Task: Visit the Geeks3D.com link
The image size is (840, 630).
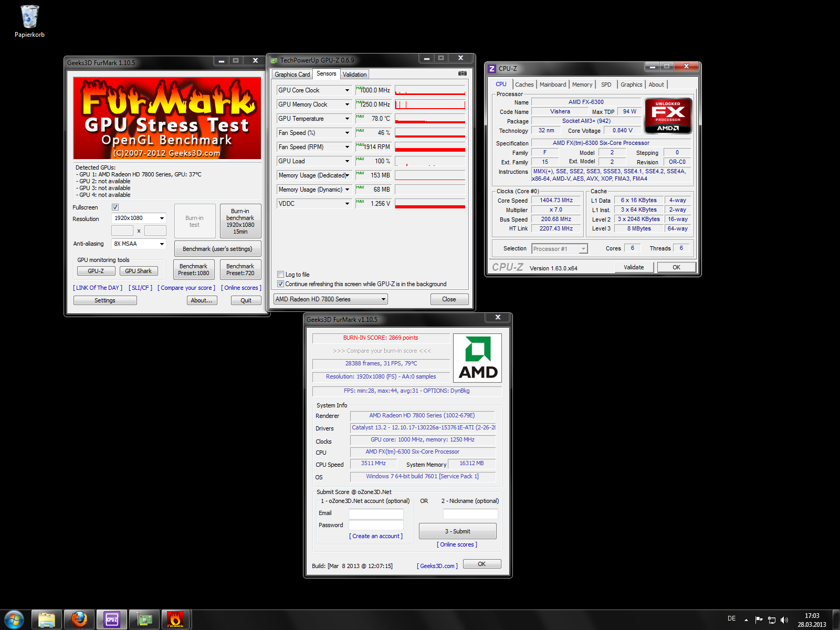Action: 437,566
